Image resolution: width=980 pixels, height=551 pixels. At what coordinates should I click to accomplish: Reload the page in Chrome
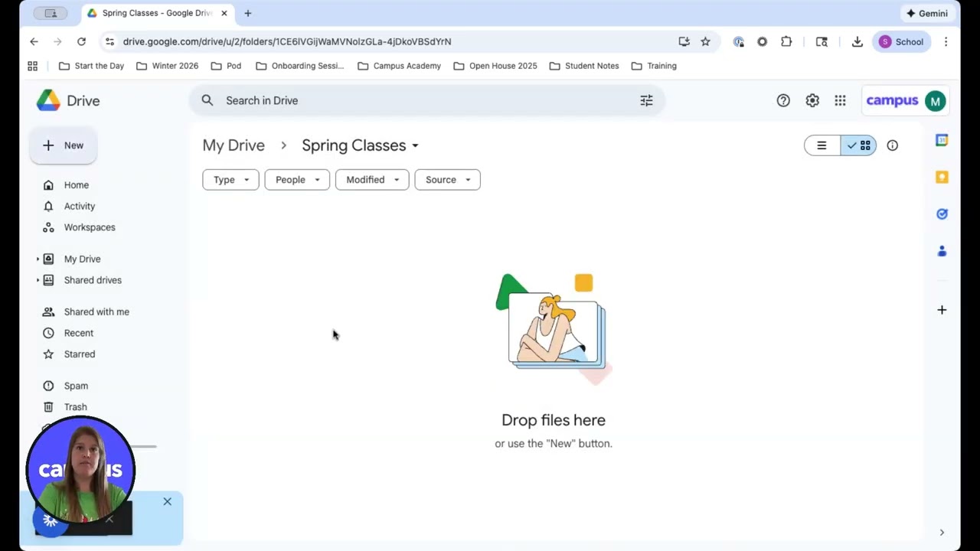coord(81,41)
